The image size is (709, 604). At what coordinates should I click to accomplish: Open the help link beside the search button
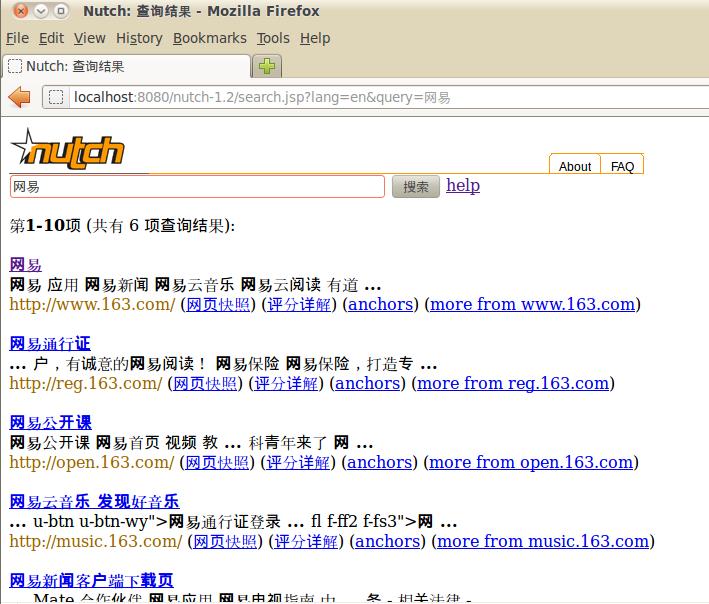[x=463, y=186]
